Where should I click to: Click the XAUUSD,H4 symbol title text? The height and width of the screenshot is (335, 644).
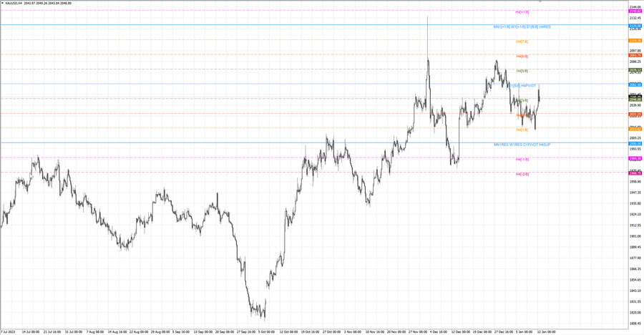14,4
